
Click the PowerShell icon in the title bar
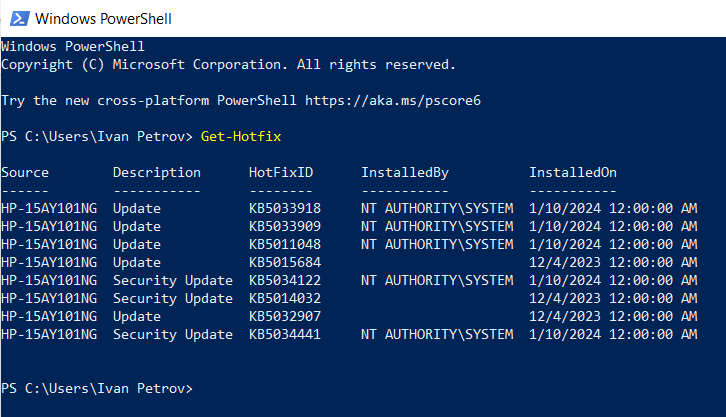18,18
